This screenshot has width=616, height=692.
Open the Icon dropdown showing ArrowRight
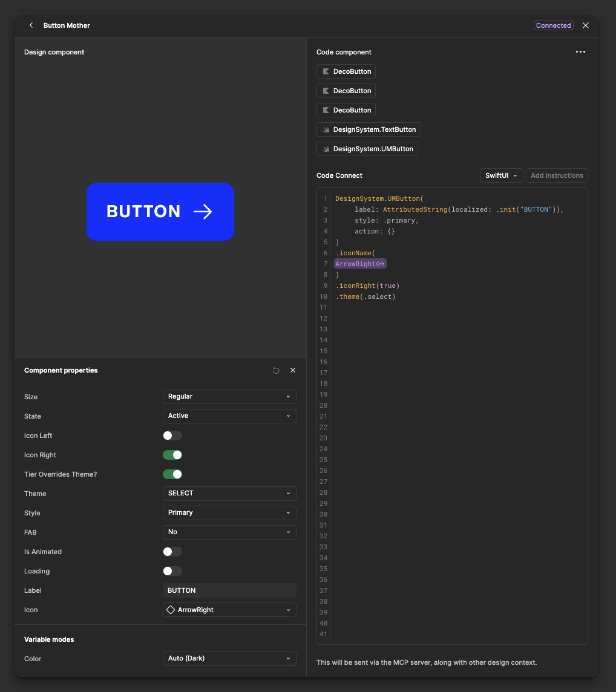[x=229, y=610]
